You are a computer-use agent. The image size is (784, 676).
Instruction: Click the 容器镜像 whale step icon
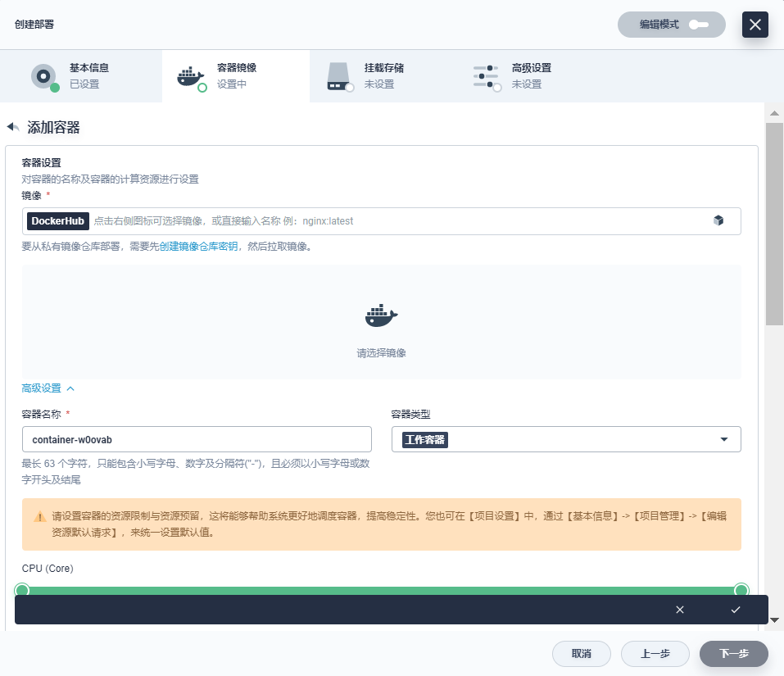pos(191,75)
